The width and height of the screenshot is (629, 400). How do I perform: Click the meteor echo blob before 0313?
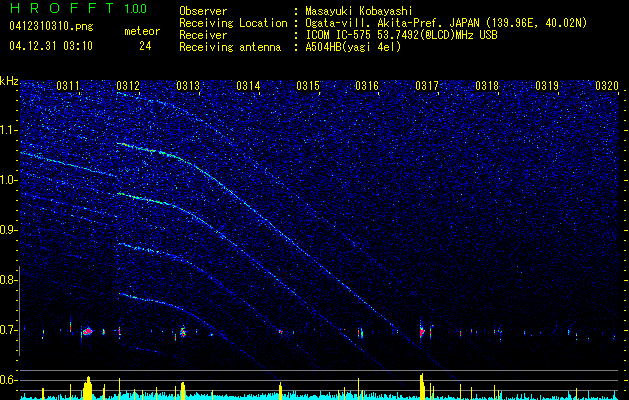[183, 332]
